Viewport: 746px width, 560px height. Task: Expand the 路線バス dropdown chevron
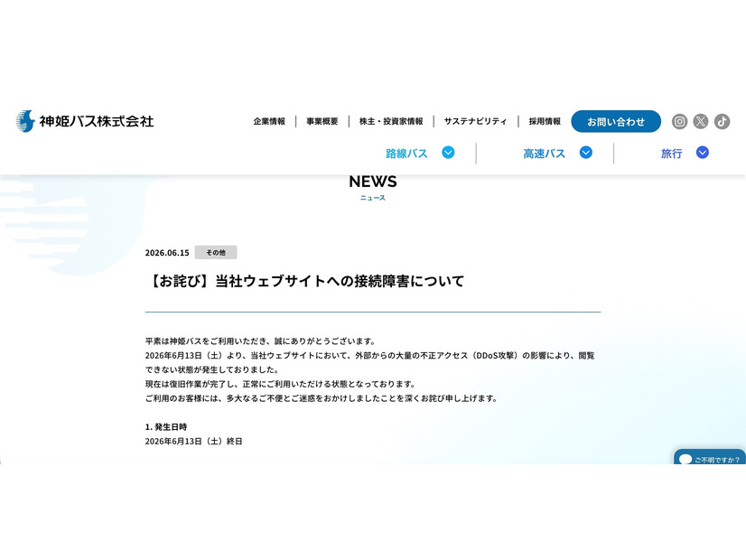[x=448, y=153]
